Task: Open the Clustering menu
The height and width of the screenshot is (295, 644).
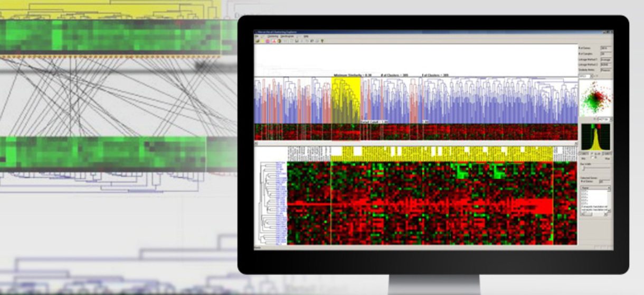Action: (273, 36)
